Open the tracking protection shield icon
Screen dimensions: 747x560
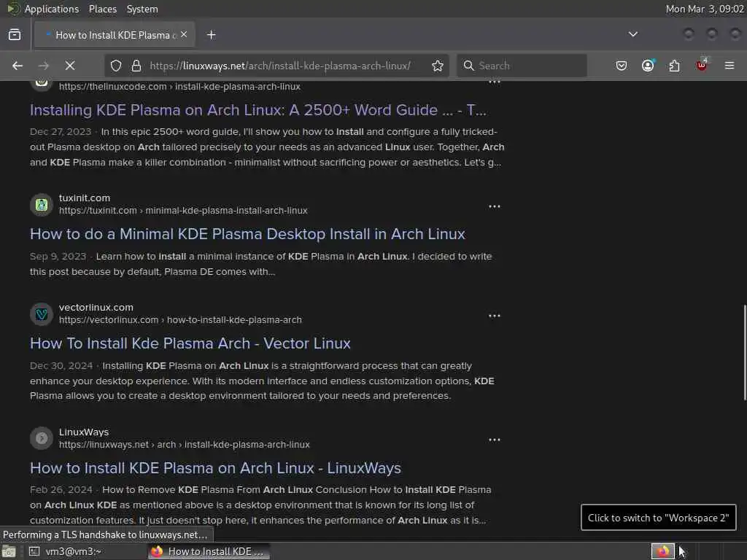116,66
